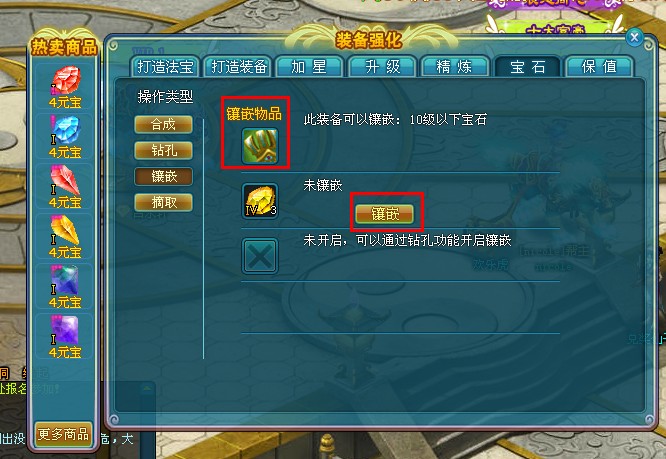Choose the orange crystal gem item

point(65,230)
